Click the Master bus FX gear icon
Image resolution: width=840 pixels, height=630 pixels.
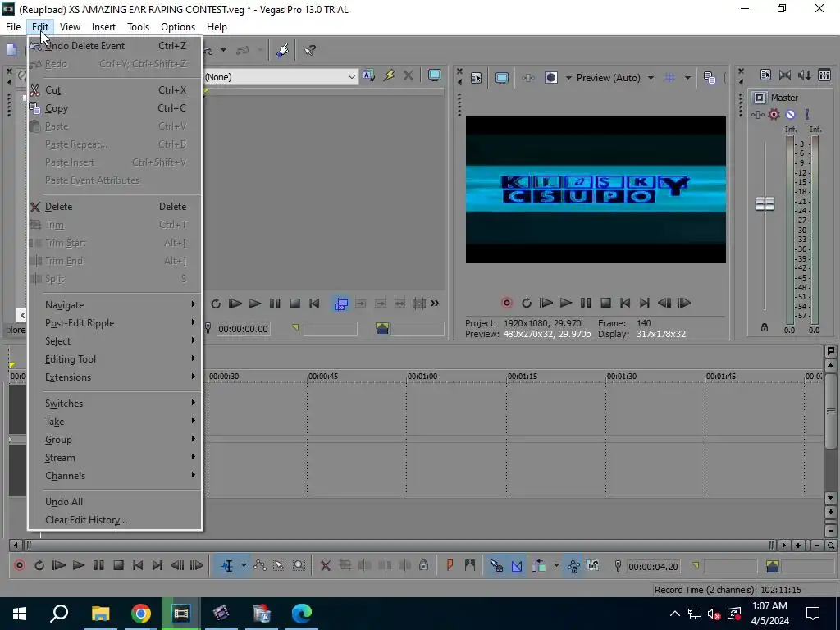[774, 115]
